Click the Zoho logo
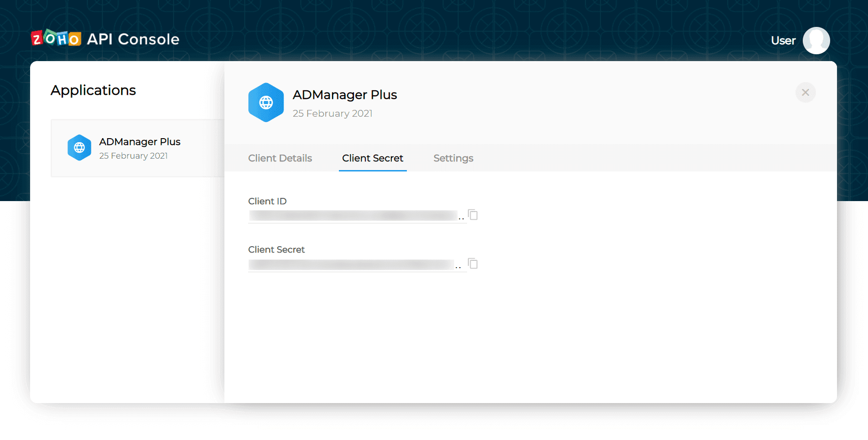The width and height of the screenshot is (868, 440). 56,39
